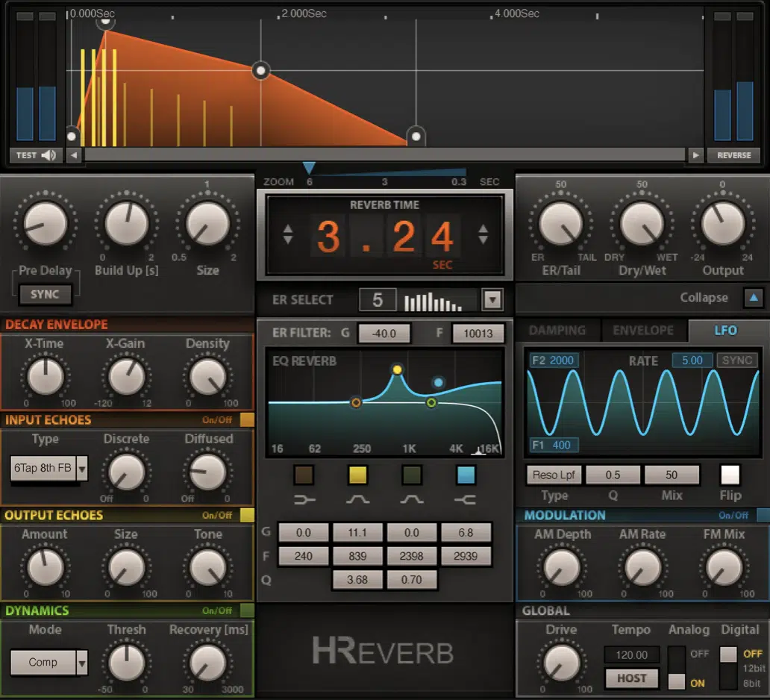Click the LFO RATE field showing 5.00
The width and height of the screenshot is (770, 700).
coord(692,360)
